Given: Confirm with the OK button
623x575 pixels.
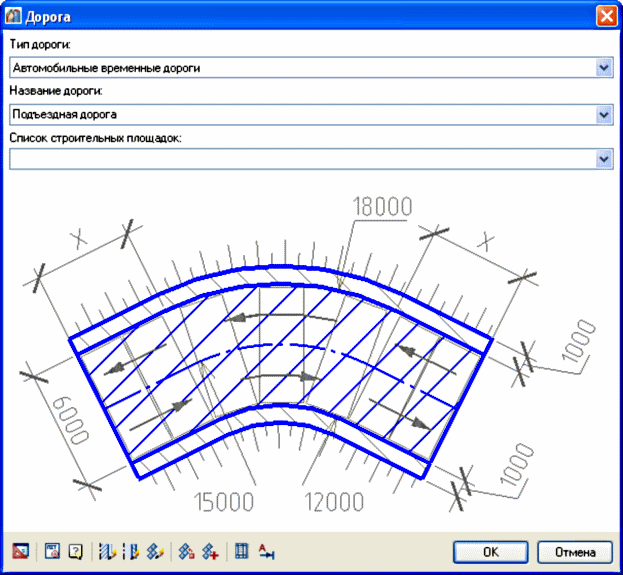Looking at the screenshot, I should [x=491, y=552].
